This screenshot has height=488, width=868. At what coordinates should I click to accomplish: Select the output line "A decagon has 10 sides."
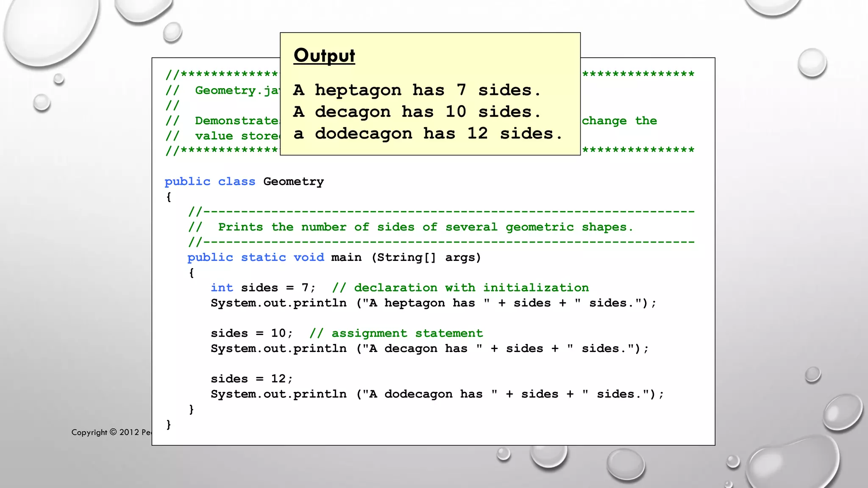point(417,112)
